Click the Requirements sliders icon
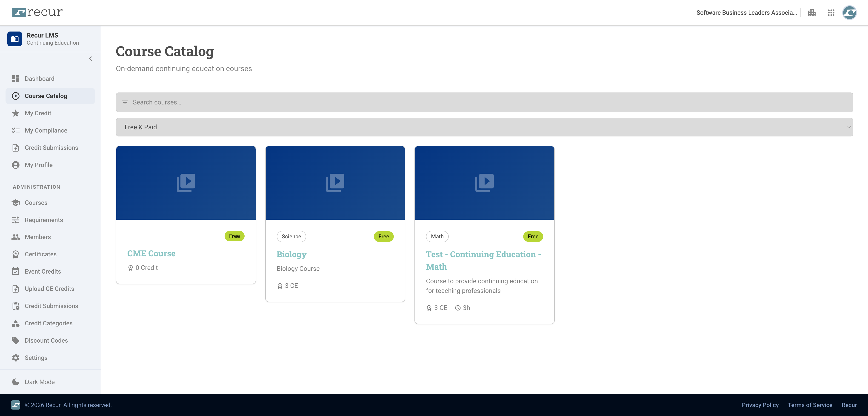 click(15, 220)
